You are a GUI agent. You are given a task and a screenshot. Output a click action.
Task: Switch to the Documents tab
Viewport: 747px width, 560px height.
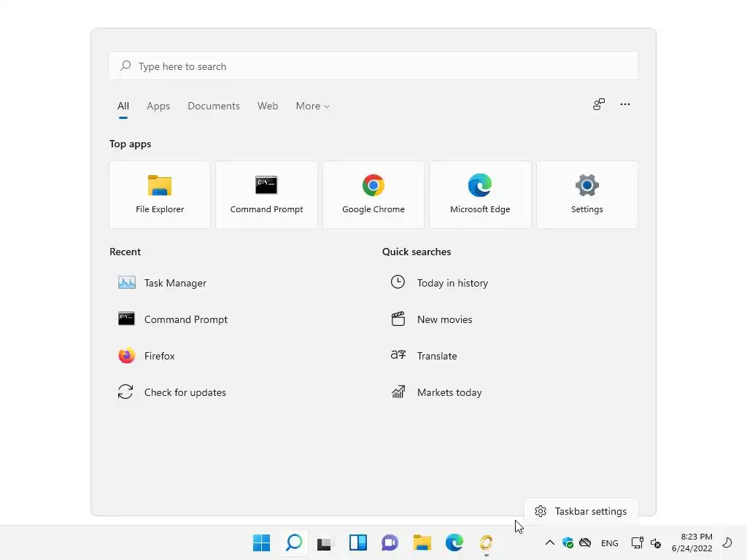pos(214,106)
